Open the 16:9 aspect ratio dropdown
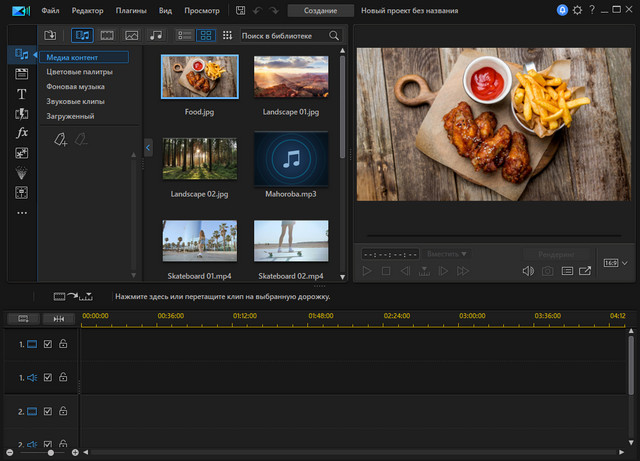Viewport: 640px width, 461px height. [615, 262]
